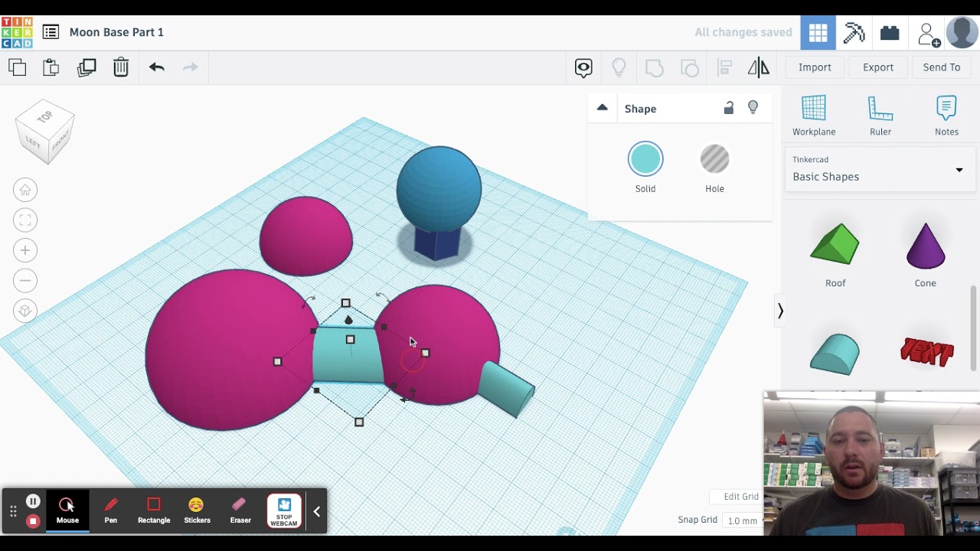Click the selected shape's height handle

pyautogui.click(x=350, y=339)
